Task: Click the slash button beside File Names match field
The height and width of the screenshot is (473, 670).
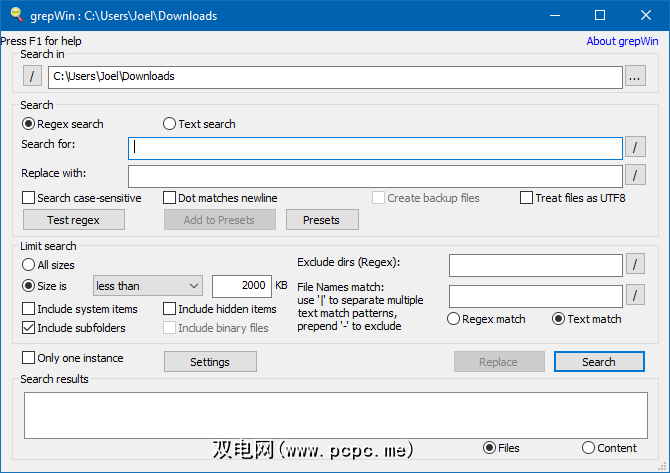Action: point(635,295)
